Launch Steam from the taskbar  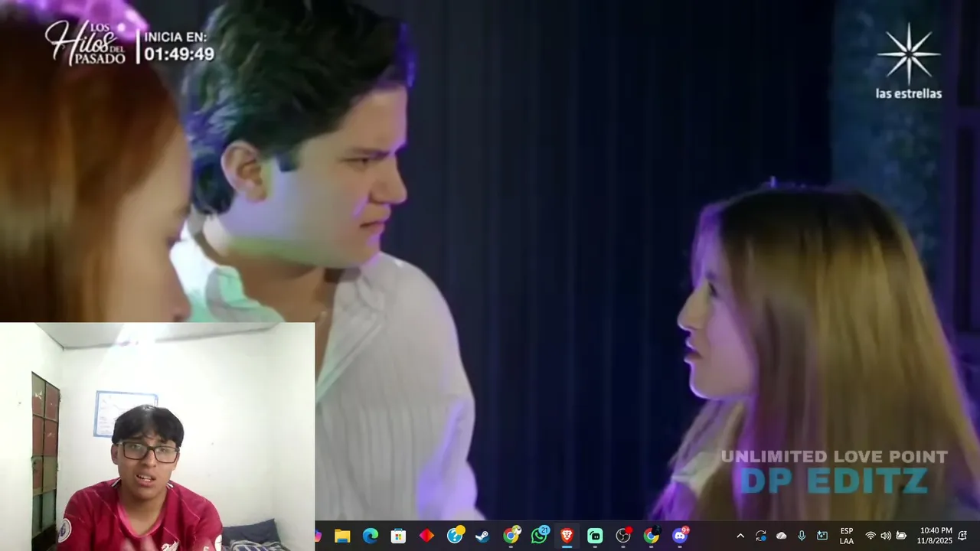[482, 536]
